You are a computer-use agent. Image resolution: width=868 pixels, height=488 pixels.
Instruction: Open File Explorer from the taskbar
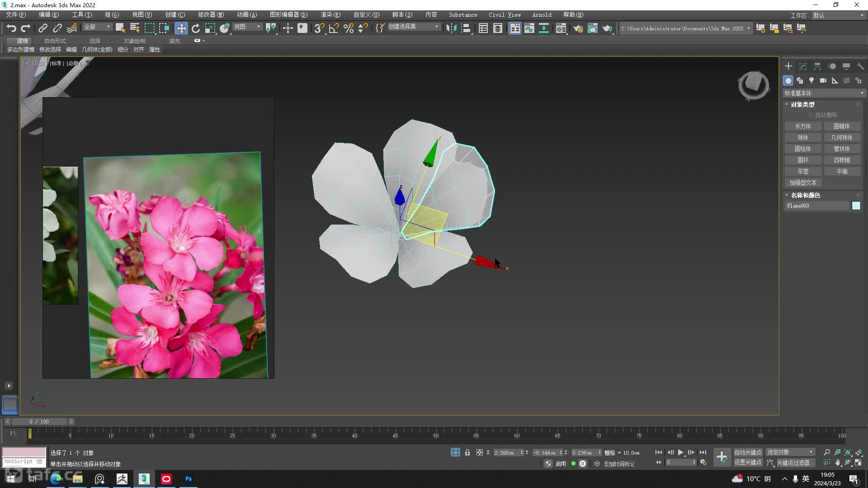78,479
